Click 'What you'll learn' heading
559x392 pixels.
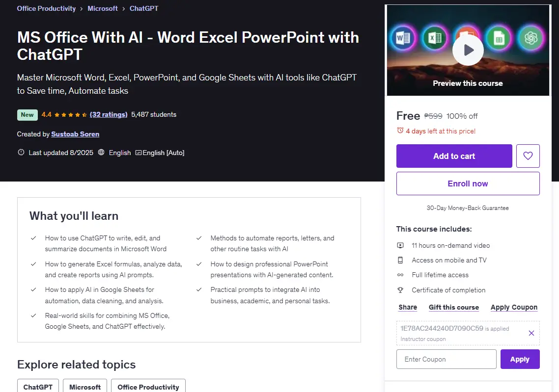pyautogui.click(x=74, y=216)
